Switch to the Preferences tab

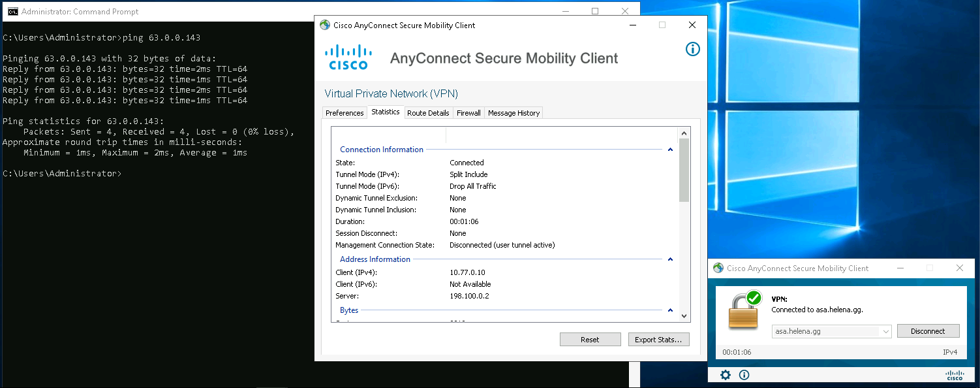[x=345, y=113]
